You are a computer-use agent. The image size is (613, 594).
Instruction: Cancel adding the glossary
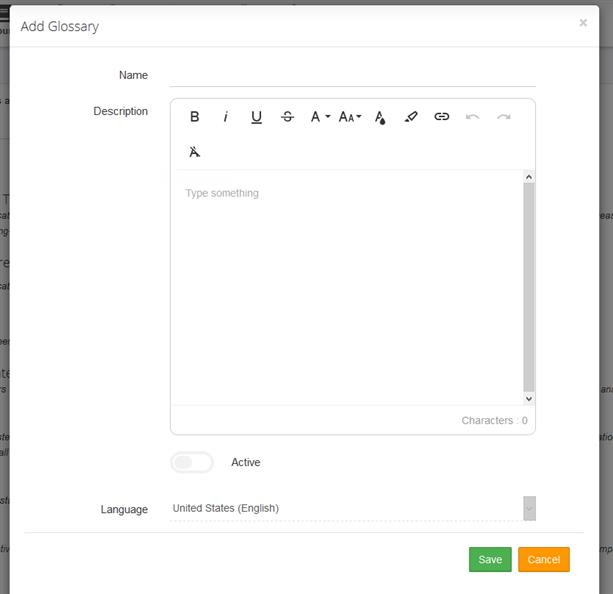pyautogui.click(x=544, y=560)
